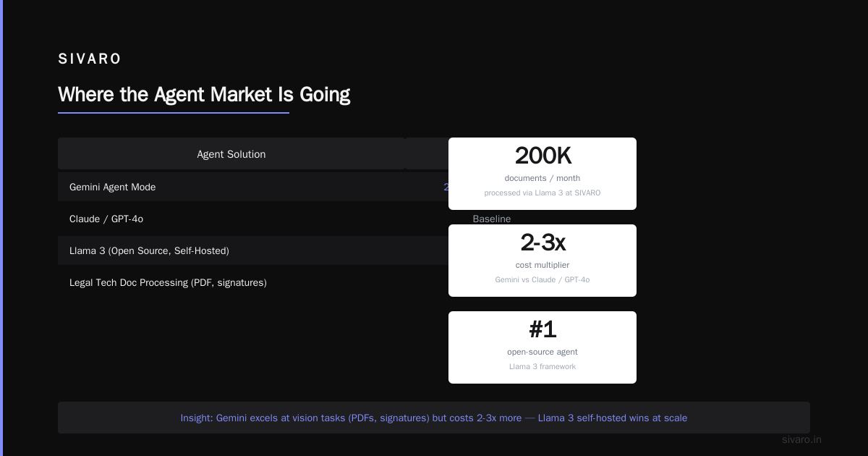Click the 'Llama 3 framework' caption
This screenshot has width=868, height=456.
pos(542,367)
